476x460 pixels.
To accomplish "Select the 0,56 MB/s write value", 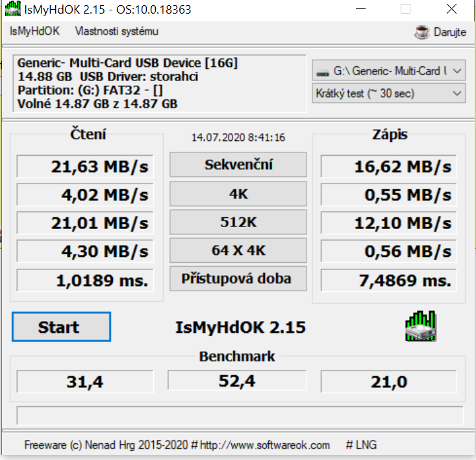I will [x=388, y=251].
